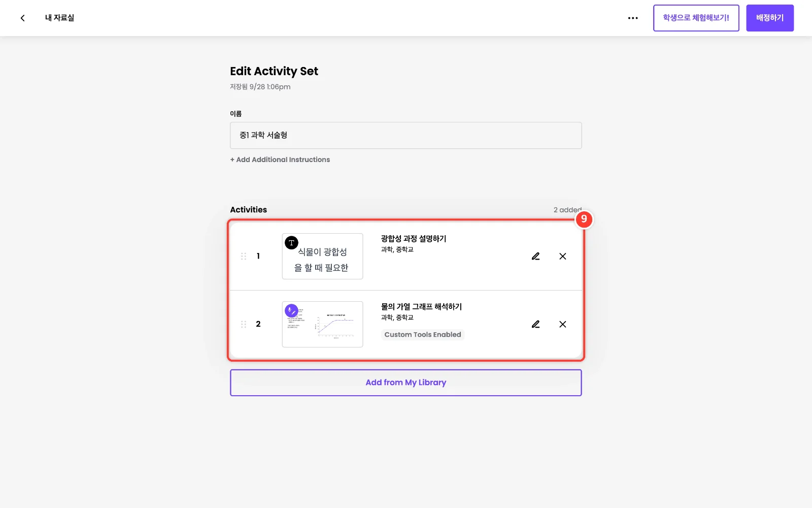The height and width of the screenshot is (508, 812).
Task: Click the drag handle of activity 2
Action: [x=244, y=324]
